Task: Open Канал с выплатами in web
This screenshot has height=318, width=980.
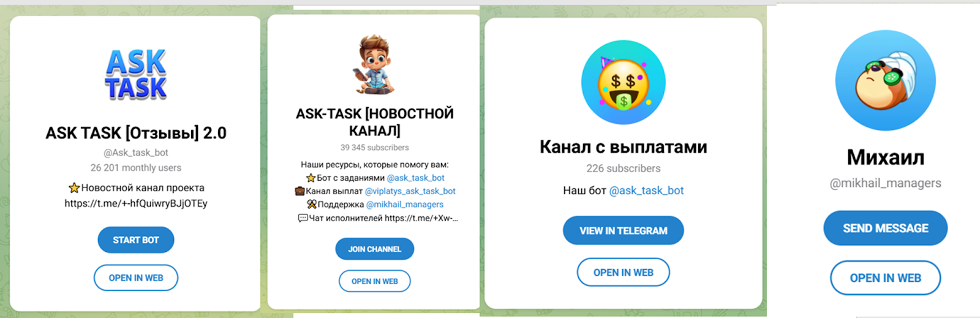Action: (624, 272)
